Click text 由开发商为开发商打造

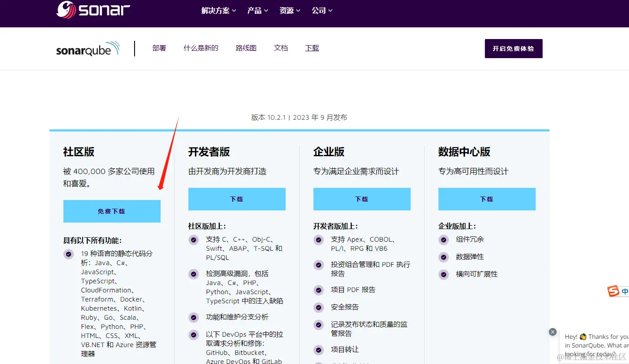coord(227,171)
